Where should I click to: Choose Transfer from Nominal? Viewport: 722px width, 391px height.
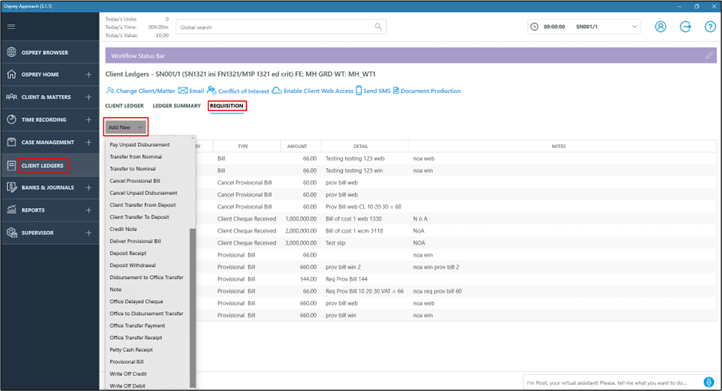[136, 157]
